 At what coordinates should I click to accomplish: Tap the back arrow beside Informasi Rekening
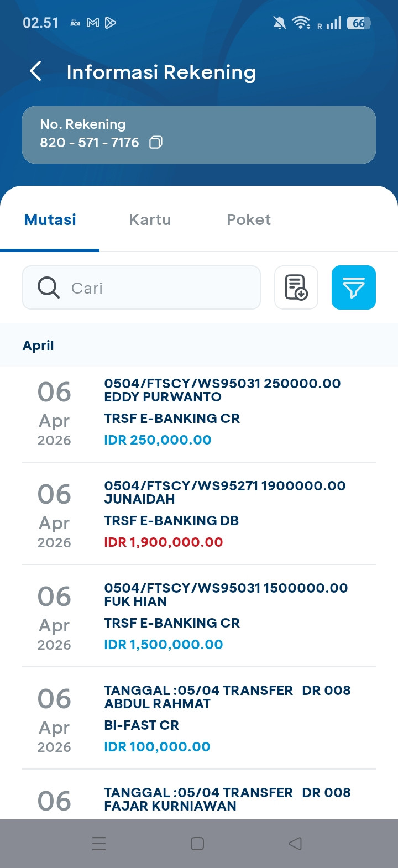(x=35, y=71)
